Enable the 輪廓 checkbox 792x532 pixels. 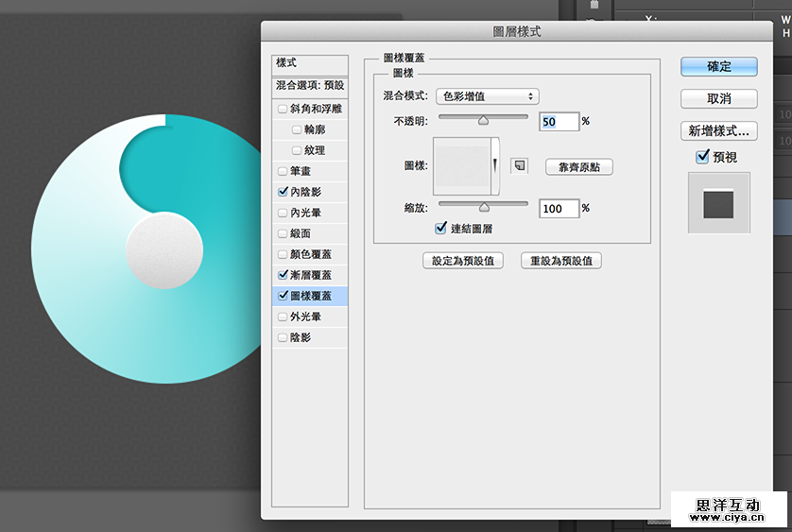(x=297, y=129)
